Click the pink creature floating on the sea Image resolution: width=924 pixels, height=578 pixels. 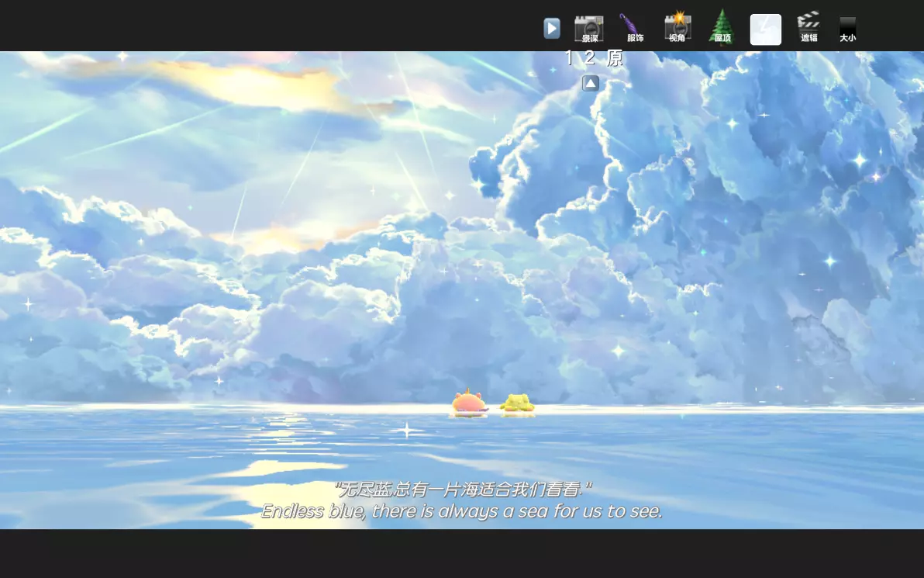tap(469, 404)
